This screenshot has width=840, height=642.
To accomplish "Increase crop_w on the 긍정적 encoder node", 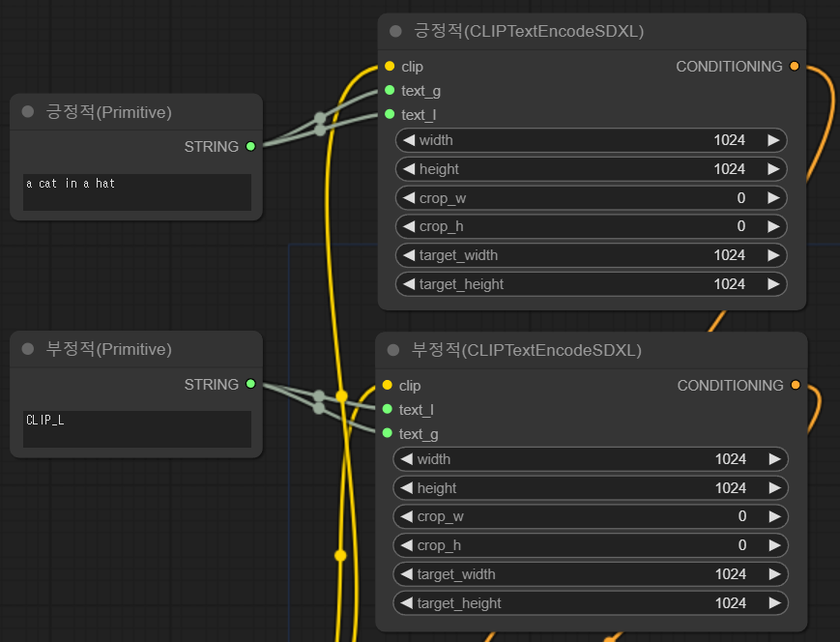I will 773,198.
